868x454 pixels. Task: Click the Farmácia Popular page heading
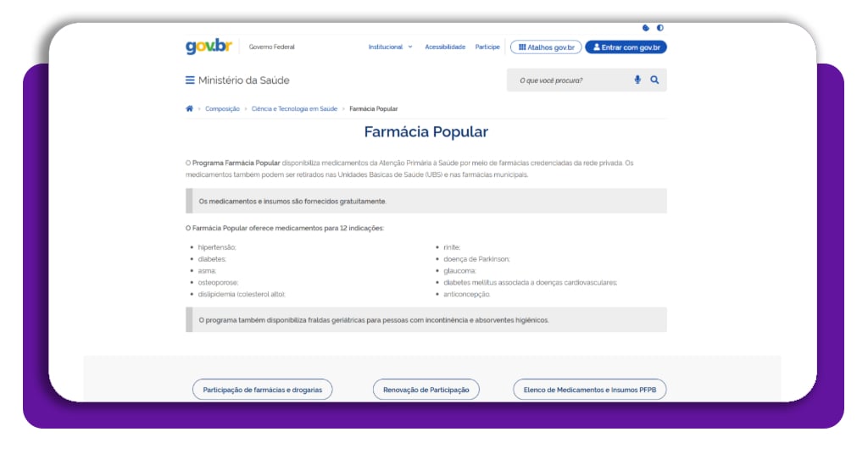(x=426, y=131)
